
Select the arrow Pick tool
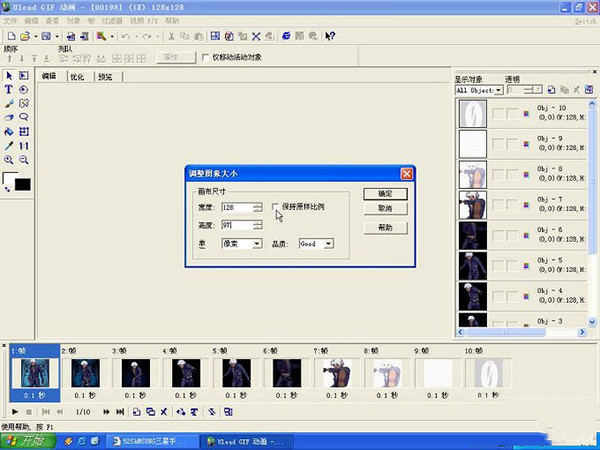point(9,75)
